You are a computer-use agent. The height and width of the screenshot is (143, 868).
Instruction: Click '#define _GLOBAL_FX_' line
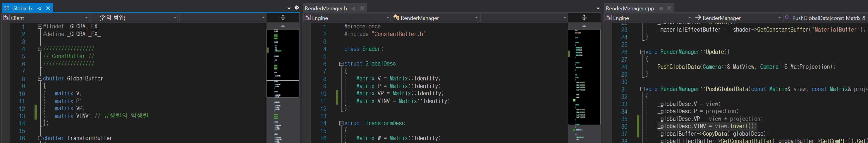tap(72, 34)
